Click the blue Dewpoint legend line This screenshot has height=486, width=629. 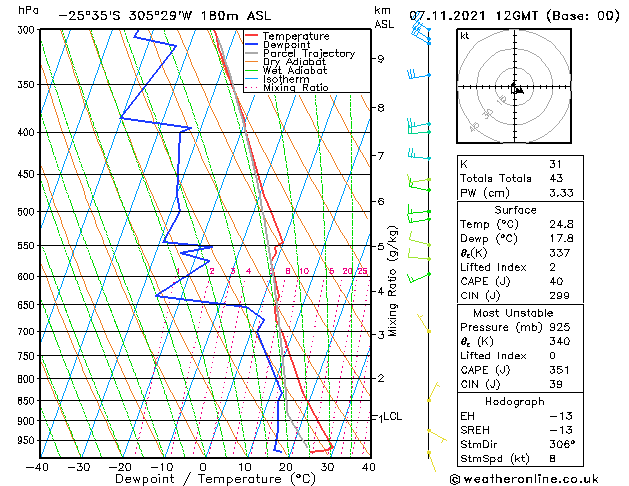click(x=251, y=44)
